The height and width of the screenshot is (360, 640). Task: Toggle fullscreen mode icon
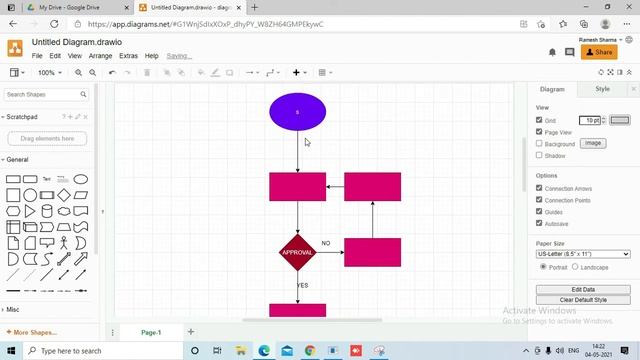(610, 72)
